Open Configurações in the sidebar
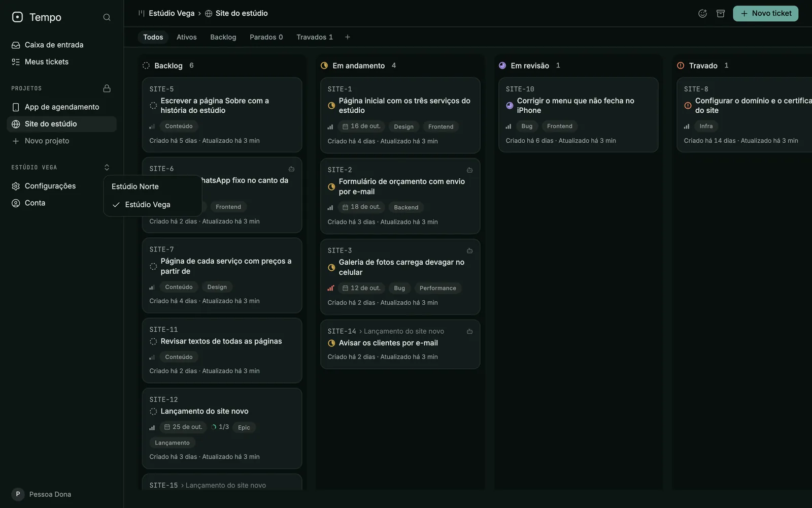The image size is (812, 508). pos(61,186)
